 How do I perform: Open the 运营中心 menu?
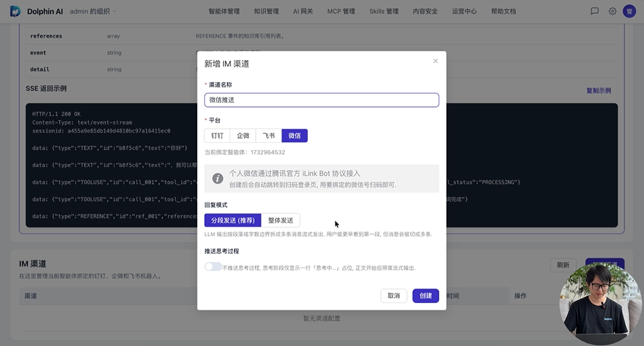coord(465,11)
